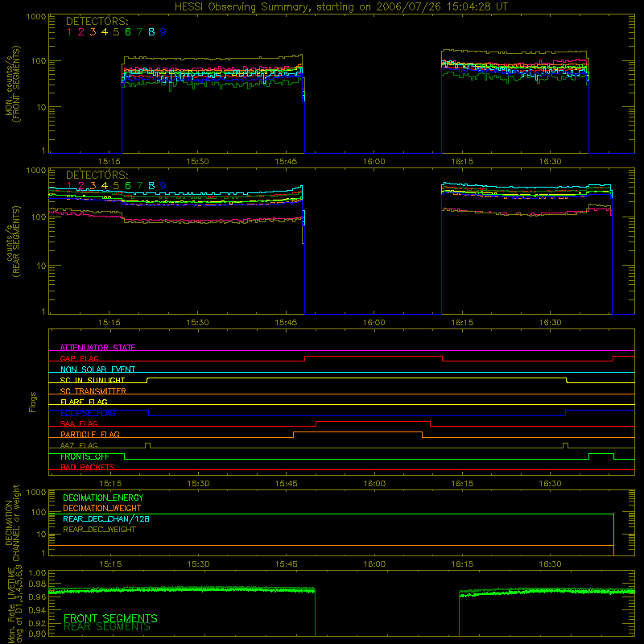Select orange detector 3 in front segments legend

click(x=93, y=32)
